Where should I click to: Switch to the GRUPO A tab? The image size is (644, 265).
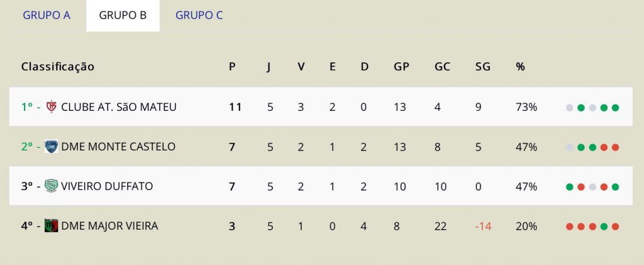click(x=47, y=15)
